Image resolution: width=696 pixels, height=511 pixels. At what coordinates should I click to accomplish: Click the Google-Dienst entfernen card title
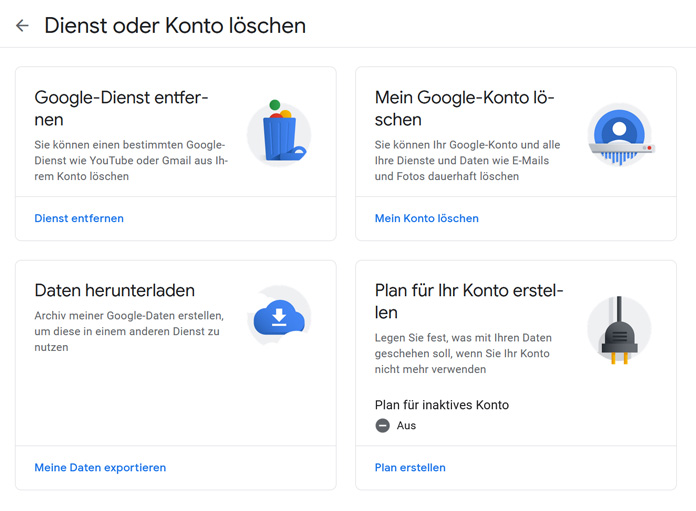[x=121, y=108]
